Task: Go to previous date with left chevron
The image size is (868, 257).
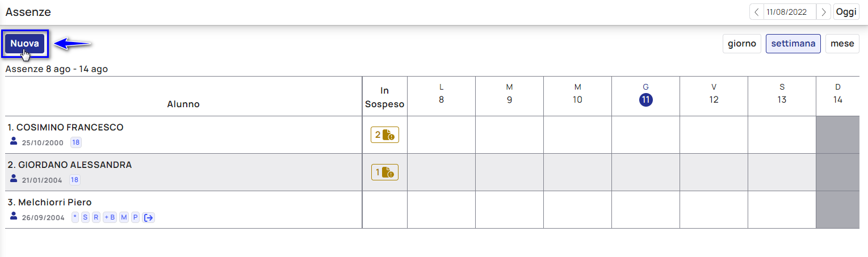Action: click(x=757, y=12)
